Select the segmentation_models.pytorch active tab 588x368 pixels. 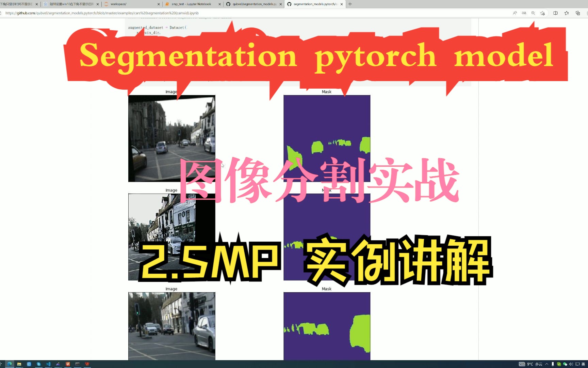pyautogui.click(x=315, y=4)
